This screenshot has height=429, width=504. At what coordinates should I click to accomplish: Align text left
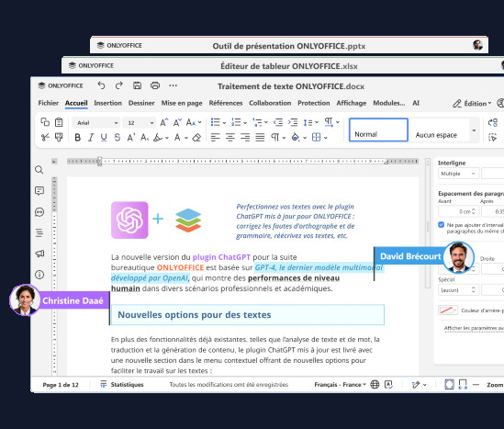pos(215,138)
